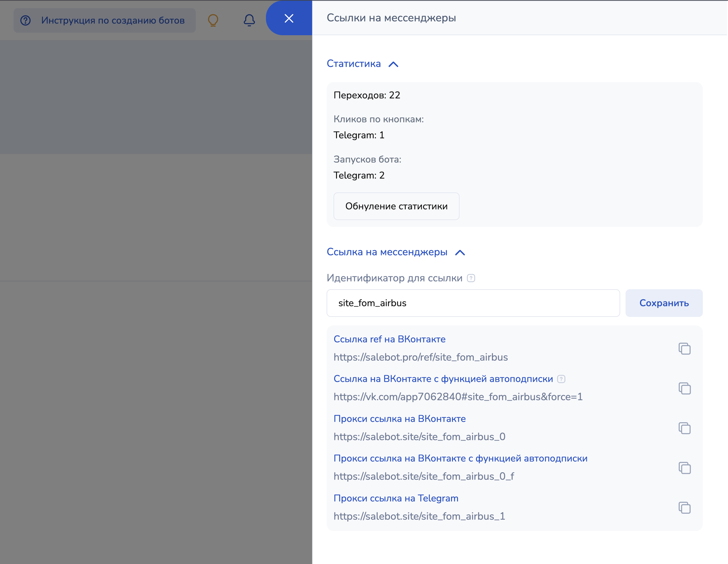Click the Статистика section heading
Viewport: 728px width, 564px height.
pos(353,64)
